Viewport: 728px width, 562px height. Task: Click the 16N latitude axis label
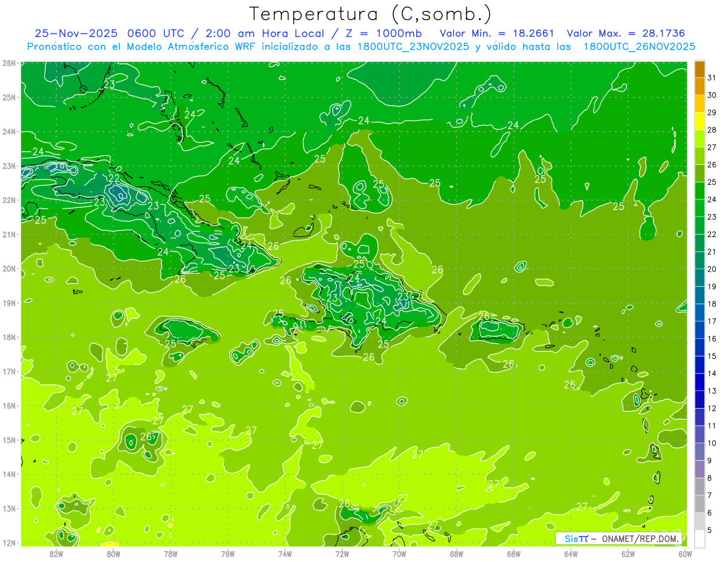tap(8, 406)
